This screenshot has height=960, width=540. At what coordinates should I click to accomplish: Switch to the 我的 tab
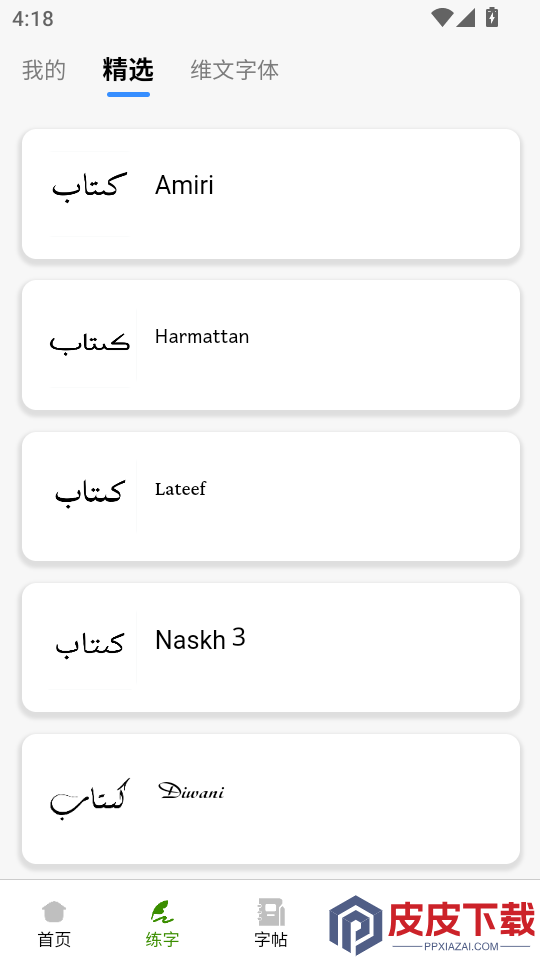(x=43, y=70)
